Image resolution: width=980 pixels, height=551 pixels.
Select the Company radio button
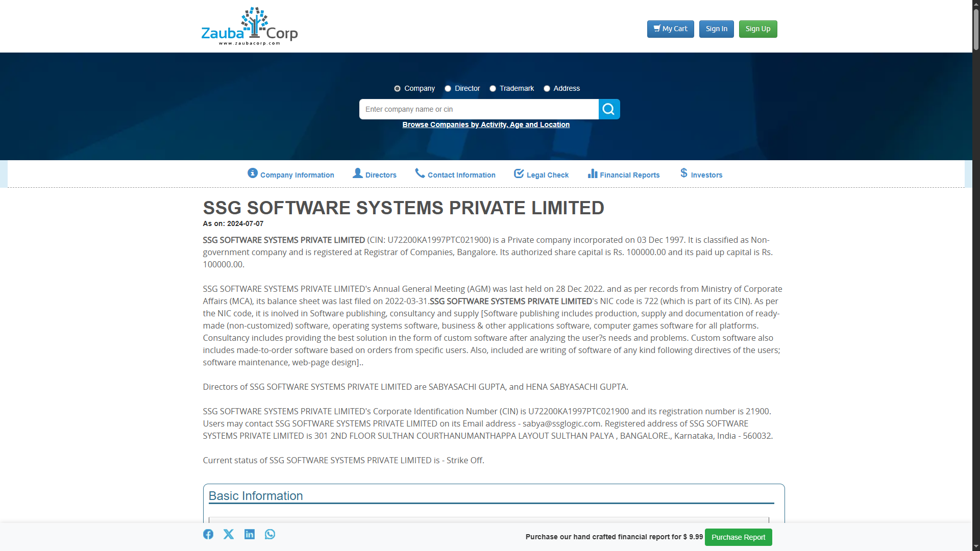tap(397, 89)
